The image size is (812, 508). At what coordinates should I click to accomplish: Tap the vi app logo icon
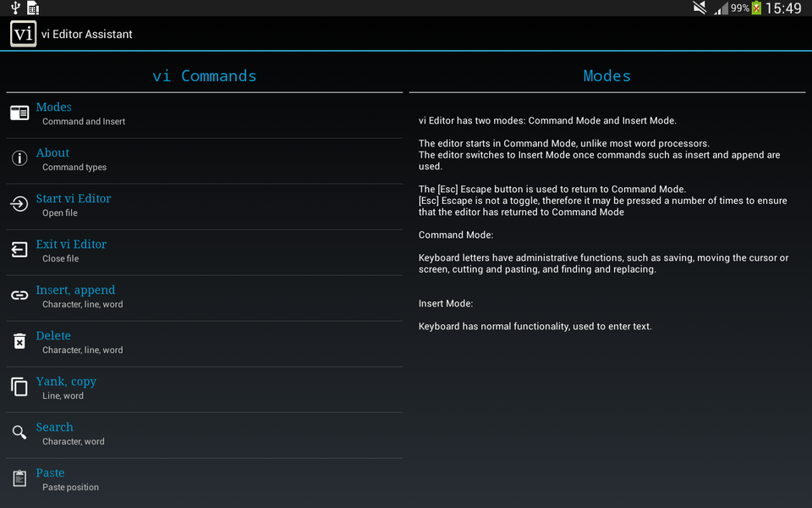pyautogui.click(x=24, y=34)
